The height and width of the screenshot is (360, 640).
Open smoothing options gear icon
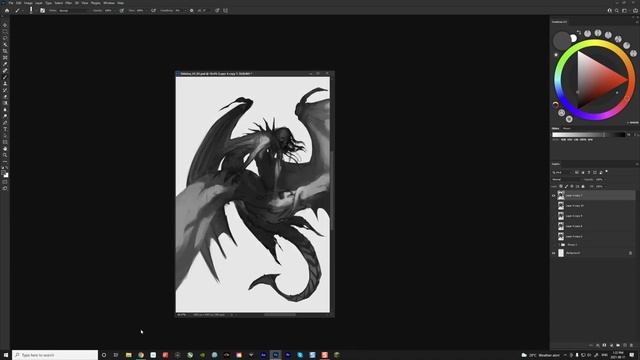point(191,11)
